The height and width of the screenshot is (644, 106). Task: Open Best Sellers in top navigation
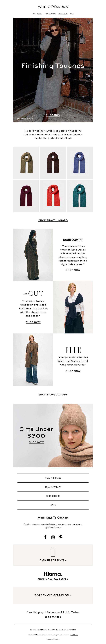tap(63, 14)
